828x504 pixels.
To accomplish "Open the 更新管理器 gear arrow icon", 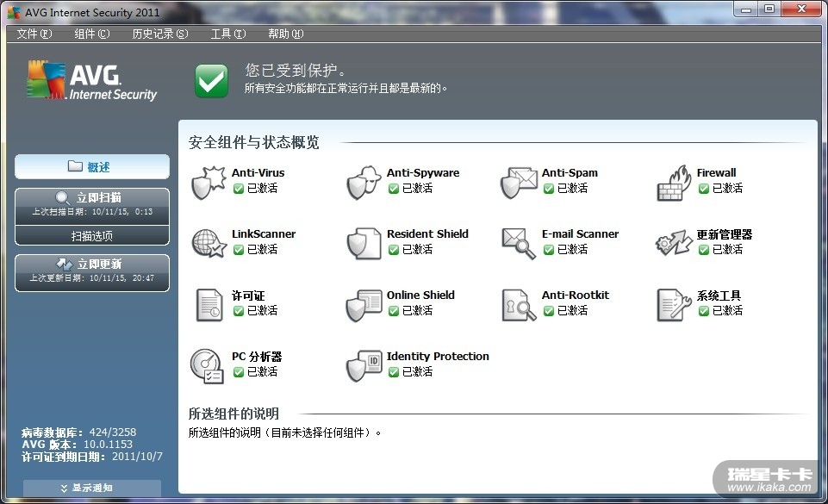I will coord(674,243).
